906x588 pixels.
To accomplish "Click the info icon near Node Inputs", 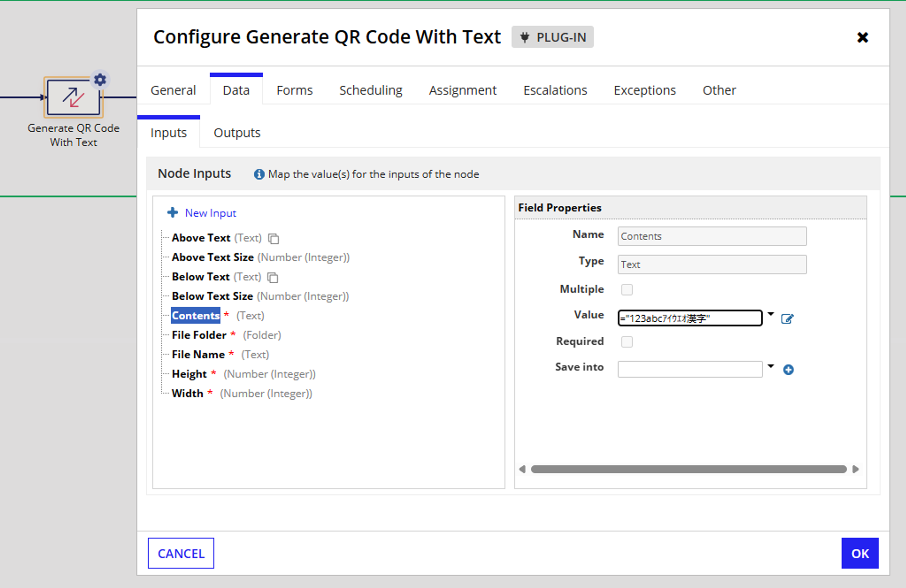I will pyautogui.click(x=259, y=174).
